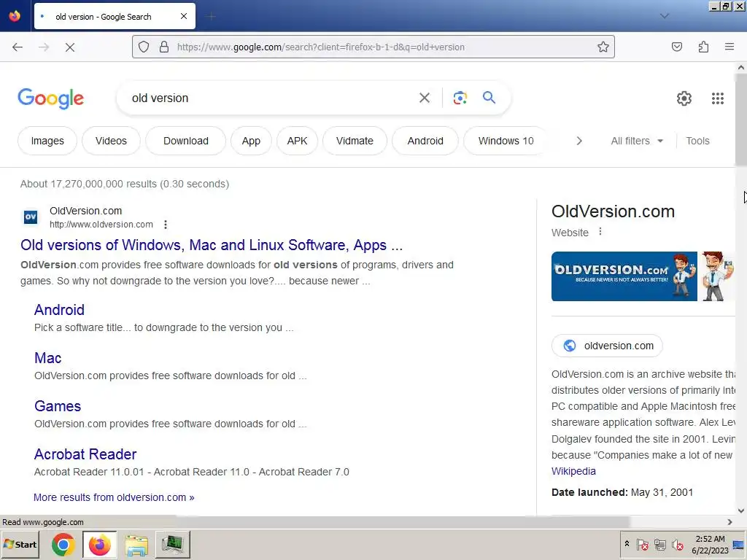
Task: Open the Firefox extensions puzzle icon
Action: tap(703, 47)
